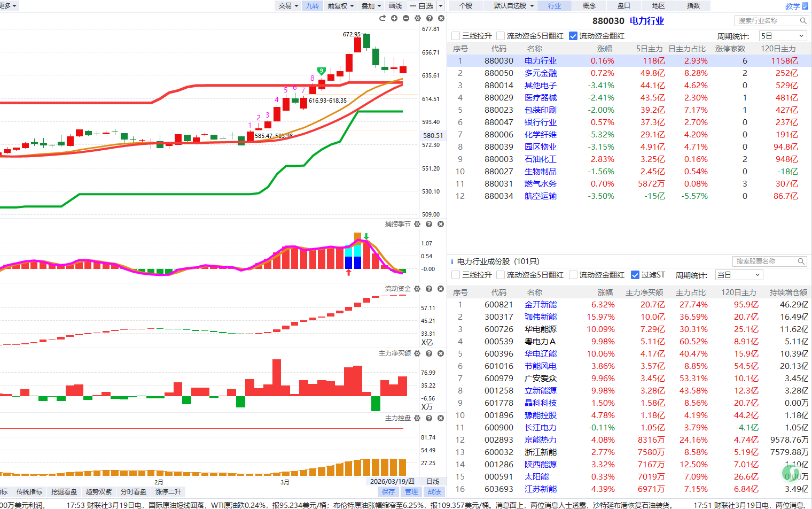The image size is (812, 509).
Task: Open settings gear for 捕捞季节 indicator
Action: pyautogui.click(x=417, y=224)
